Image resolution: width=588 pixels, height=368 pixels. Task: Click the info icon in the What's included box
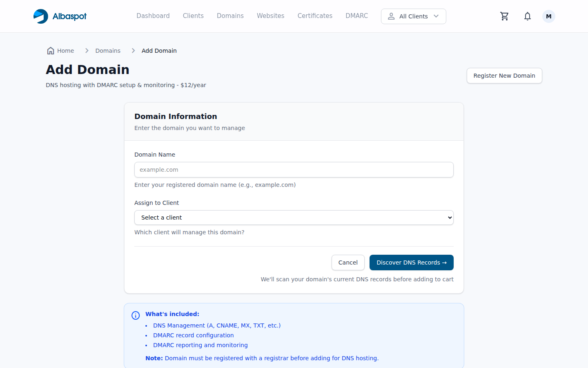(135, 315)
